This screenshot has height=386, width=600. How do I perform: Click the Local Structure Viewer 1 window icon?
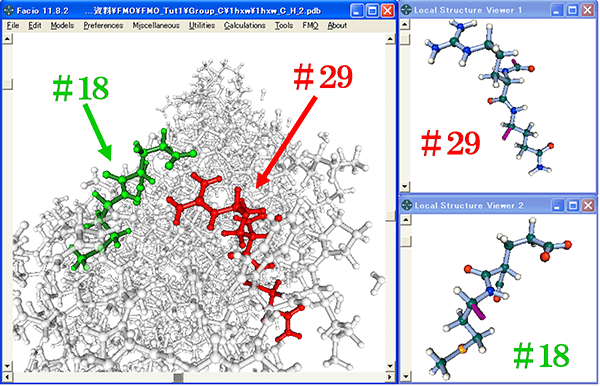pos(406,10)
